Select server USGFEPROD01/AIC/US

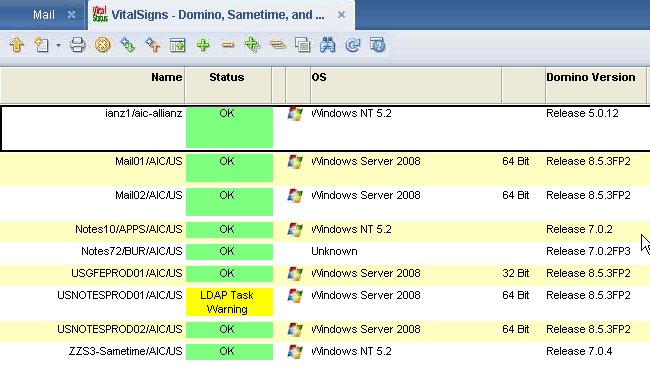point(126,273)
